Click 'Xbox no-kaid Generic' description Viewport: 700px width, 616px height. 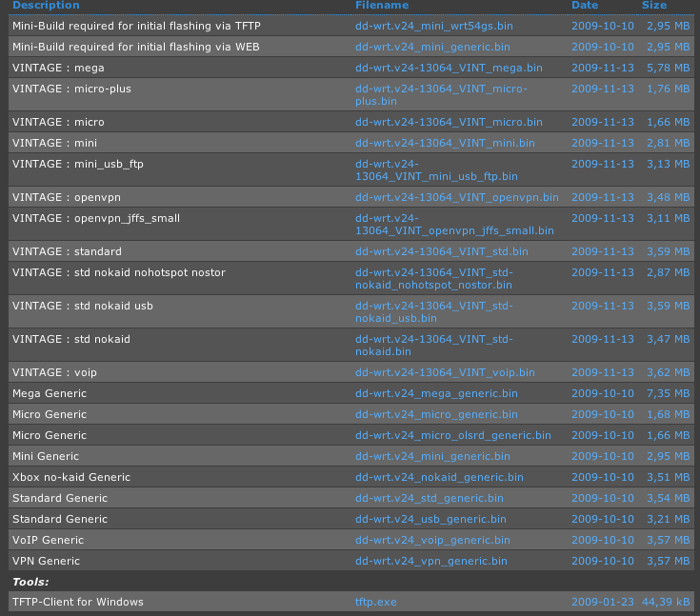(x=71, y=477)
